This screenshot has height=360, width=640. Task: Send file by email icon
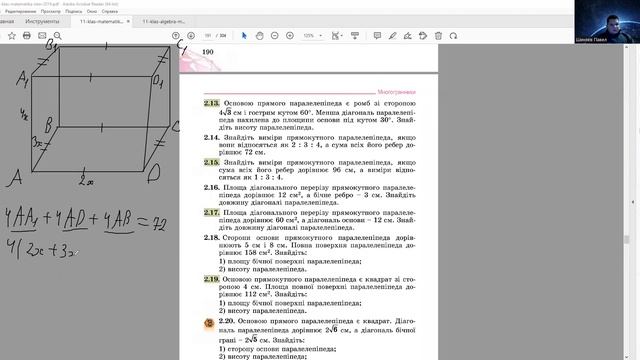coord(42,36)
